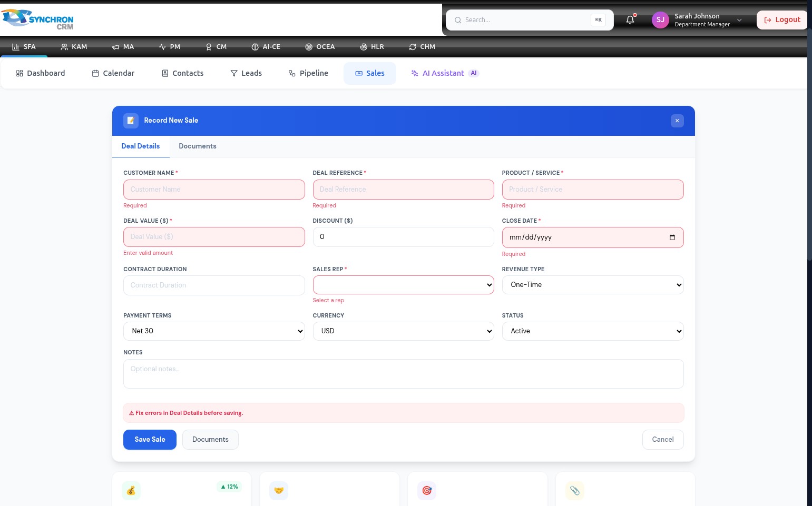Screen dimensions: 812x506
Task: Open Payment Terms dropdown
Action: (x=214, y=331)
